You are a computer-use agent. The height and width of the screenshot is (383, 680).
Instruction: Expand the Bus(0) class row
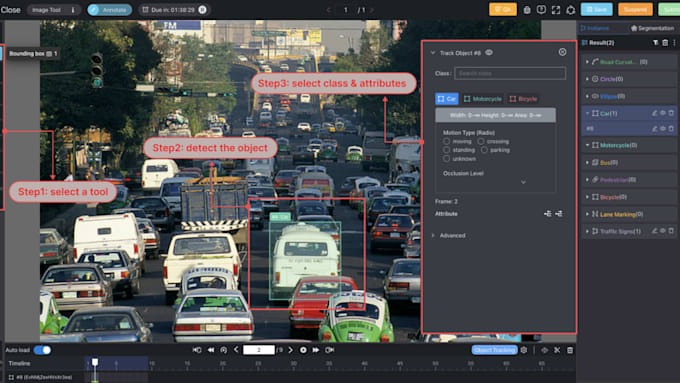(587, 163)
